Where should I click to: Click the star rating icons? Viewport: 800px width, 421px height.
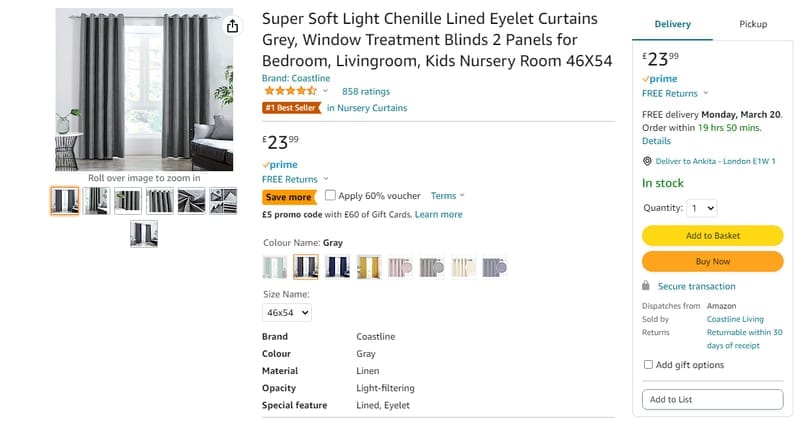click(x=290, y=91)
